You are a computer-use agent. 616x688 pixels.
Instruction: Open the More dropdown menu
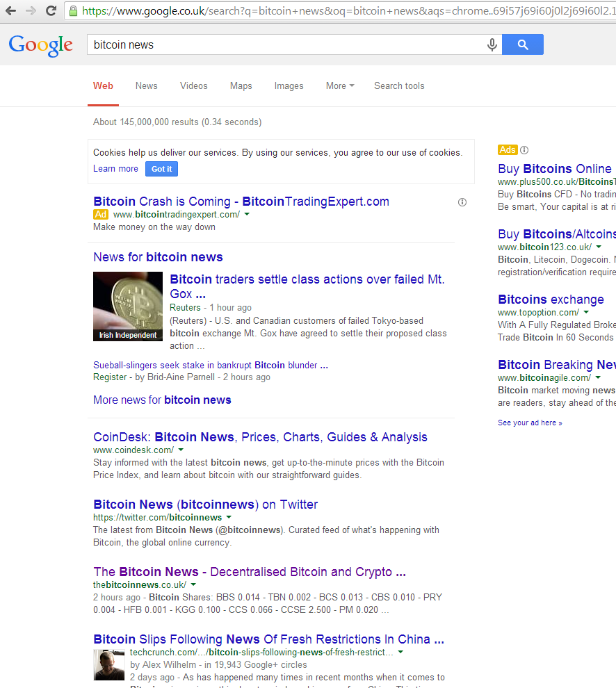point(340,86)
